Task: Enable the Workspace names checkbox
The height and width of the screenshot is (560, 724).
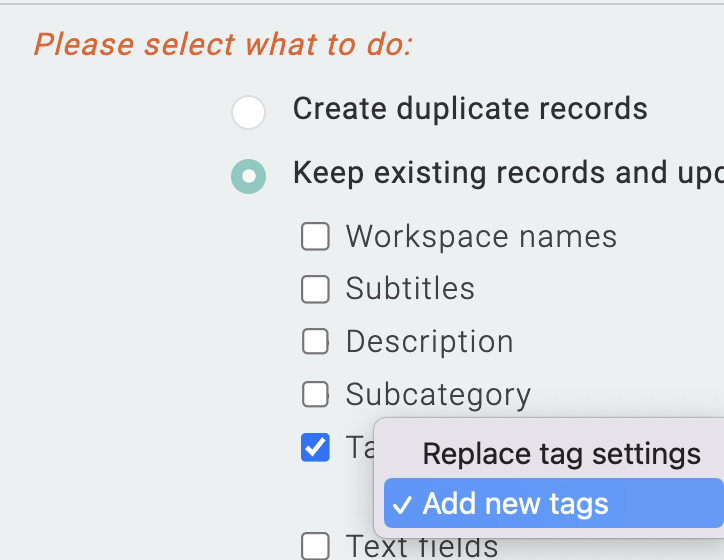Action: 316,237
